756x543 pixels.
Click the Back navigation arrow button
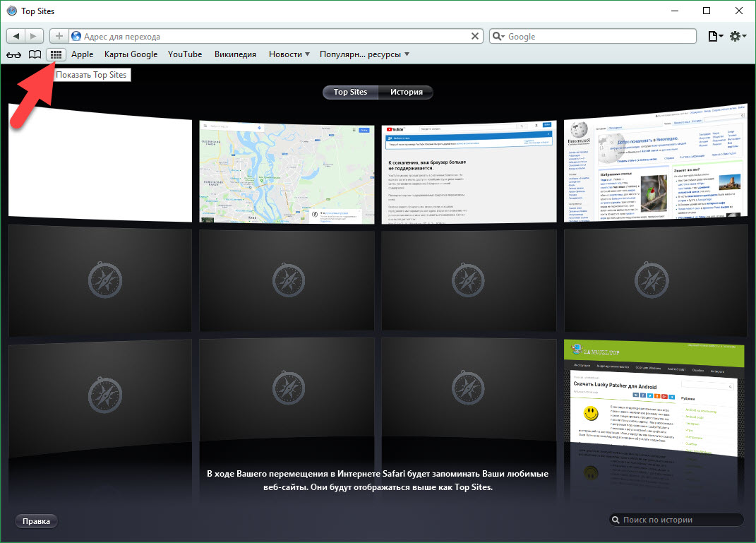tap(16, 36)
